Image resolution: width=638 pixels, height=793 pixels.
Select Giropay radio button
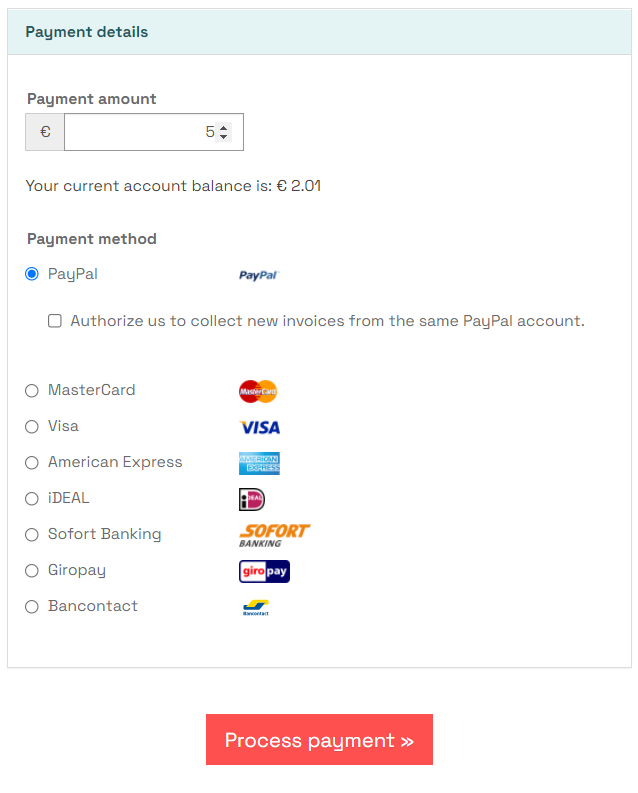(x=32, y=570)
